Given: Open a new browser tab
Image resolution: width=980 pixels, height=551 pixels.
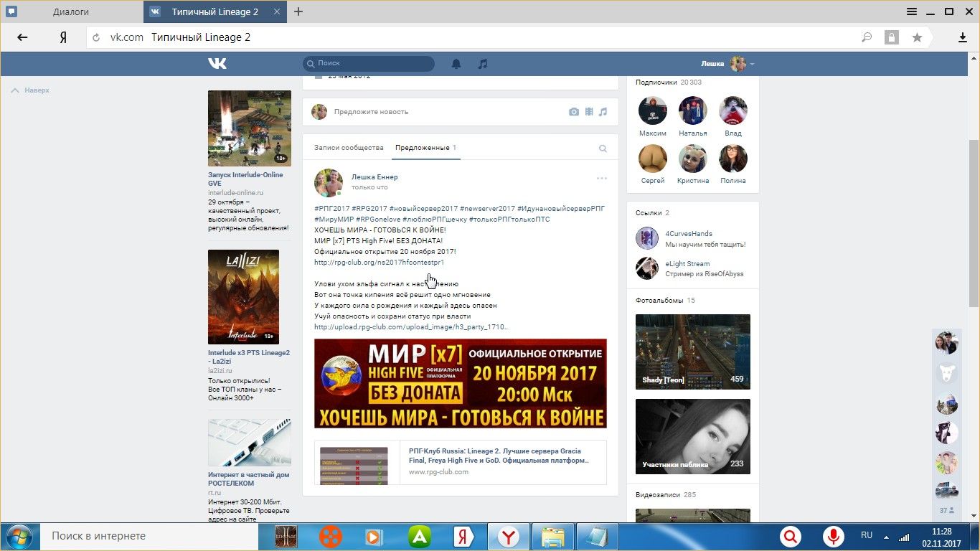Looking at the screenshot, I should click(x=299, y=11).
